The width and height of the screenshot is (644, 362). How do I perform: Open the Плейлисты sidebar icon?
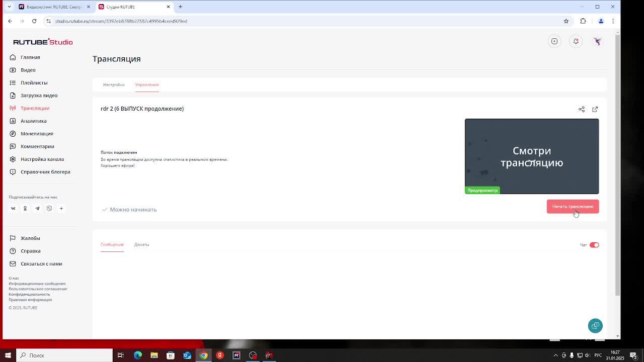(13, 82)
